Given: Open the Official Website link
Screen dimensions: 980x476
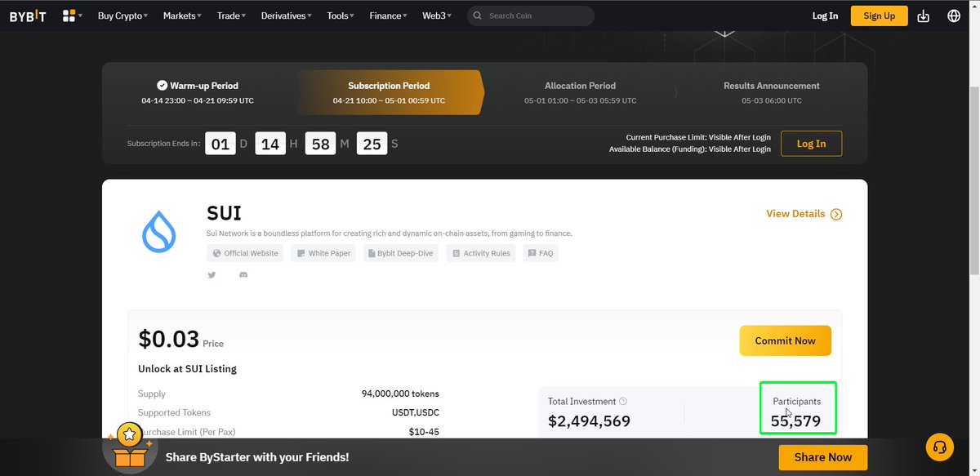Looking at the screenshot, I should tap(245, 253).
